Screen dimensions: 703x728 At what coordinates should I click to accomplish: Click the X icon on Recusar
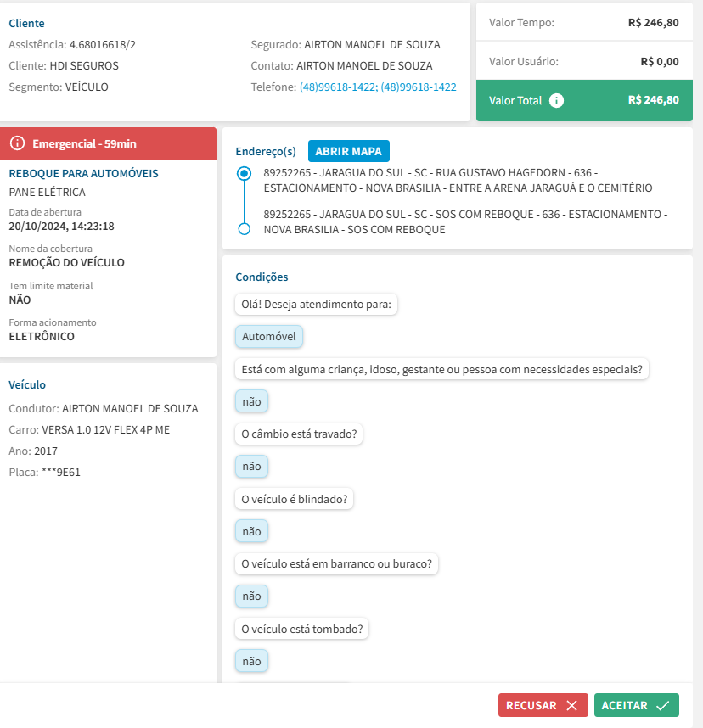(x=571, y=706)
